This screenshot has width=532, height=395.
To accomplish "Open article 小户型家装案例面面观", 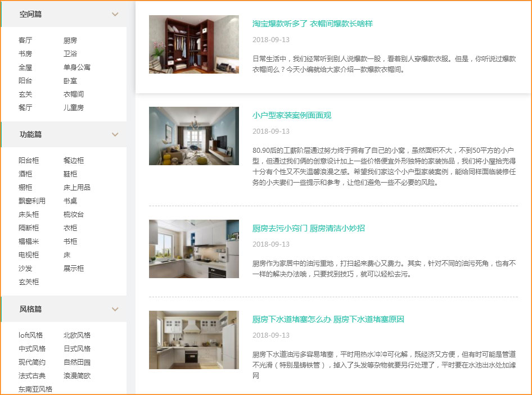I will (x=292, y=115).
